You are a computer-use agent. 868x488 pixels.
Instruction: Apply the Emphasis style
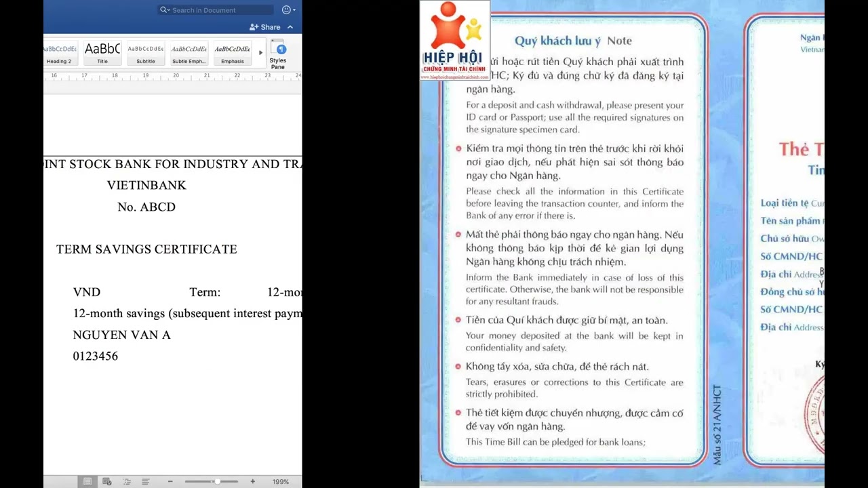point(233,54)
